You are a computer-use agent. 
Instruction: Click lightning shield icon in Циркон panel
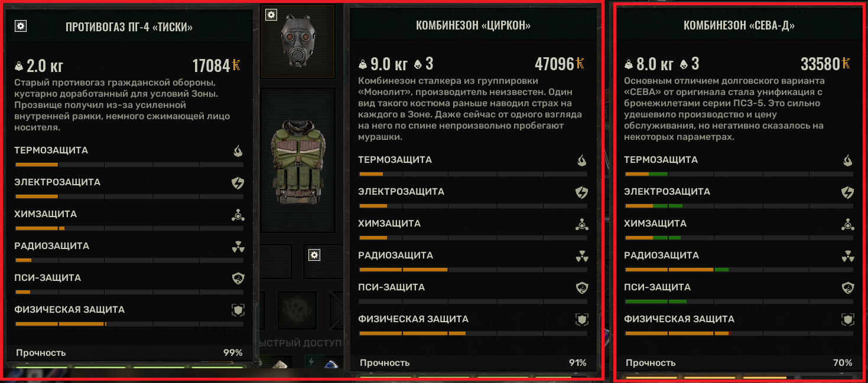(581, 192)
